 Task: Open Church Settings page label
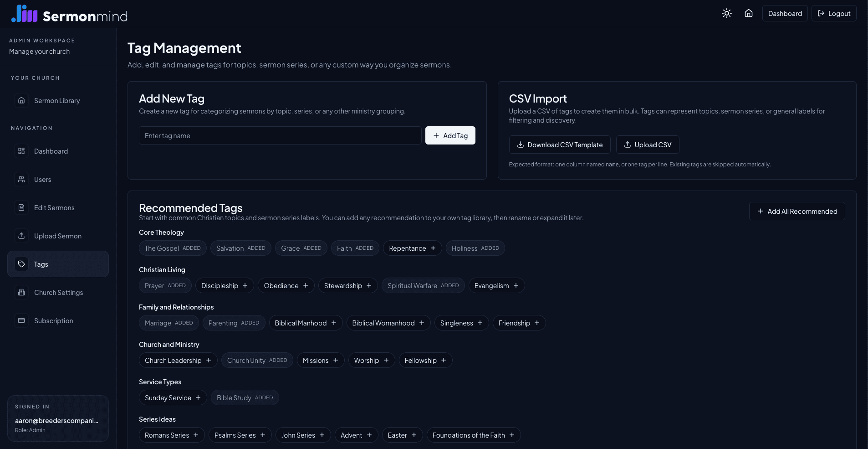point(59,292)
